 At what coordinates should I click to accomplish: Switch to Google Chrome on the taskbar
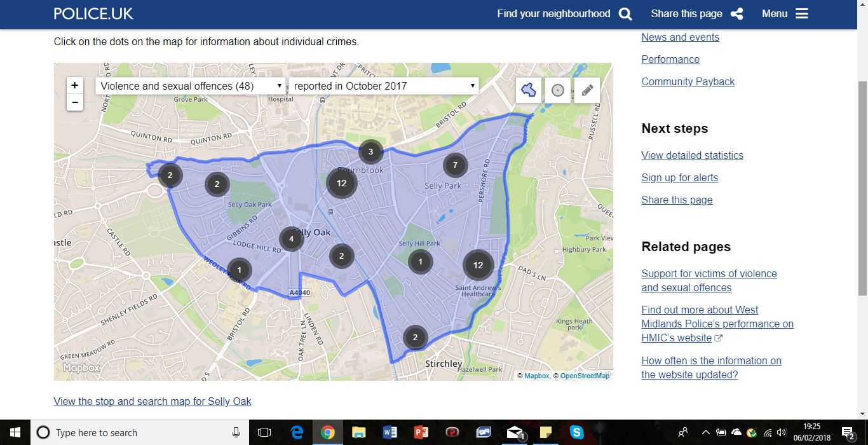pyautogui.click(x=328, y=432)
